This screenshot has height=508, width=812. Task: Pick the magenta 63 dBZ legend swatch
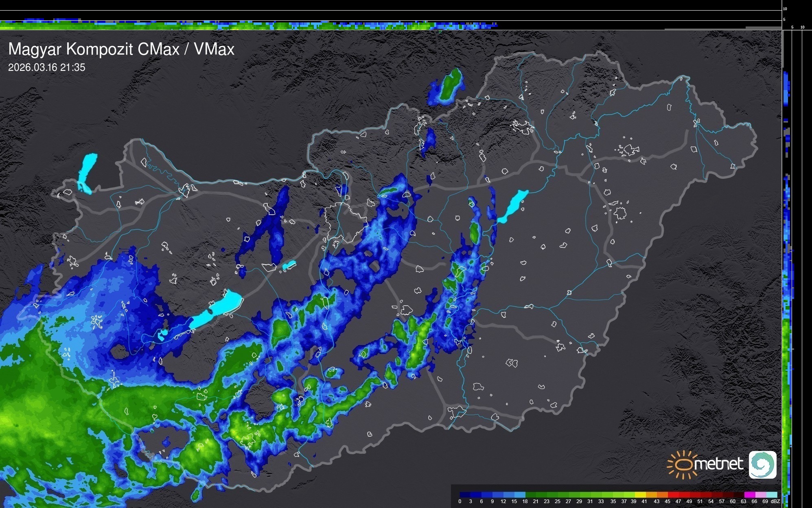pos(750,495)
